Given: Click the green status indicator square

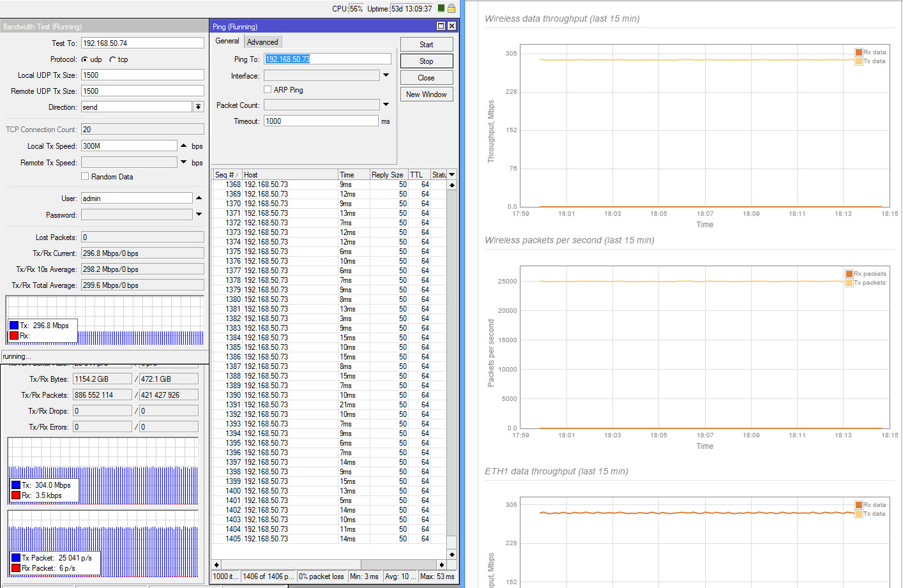Looking at the screenshot, I should point(441,8).
